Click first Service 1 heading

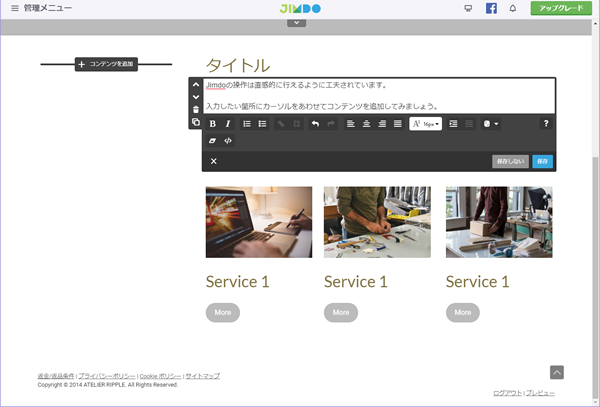click(x=238, y=282)
